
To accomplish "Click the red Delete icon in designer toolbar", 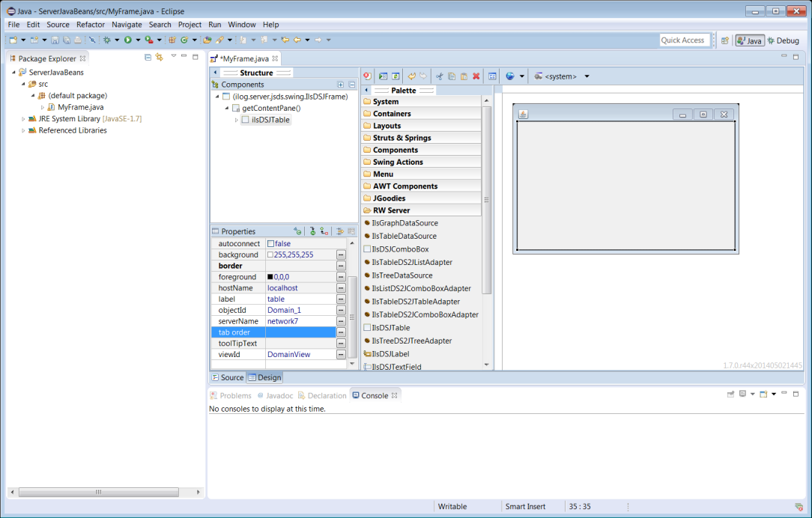I will [476, 76].
